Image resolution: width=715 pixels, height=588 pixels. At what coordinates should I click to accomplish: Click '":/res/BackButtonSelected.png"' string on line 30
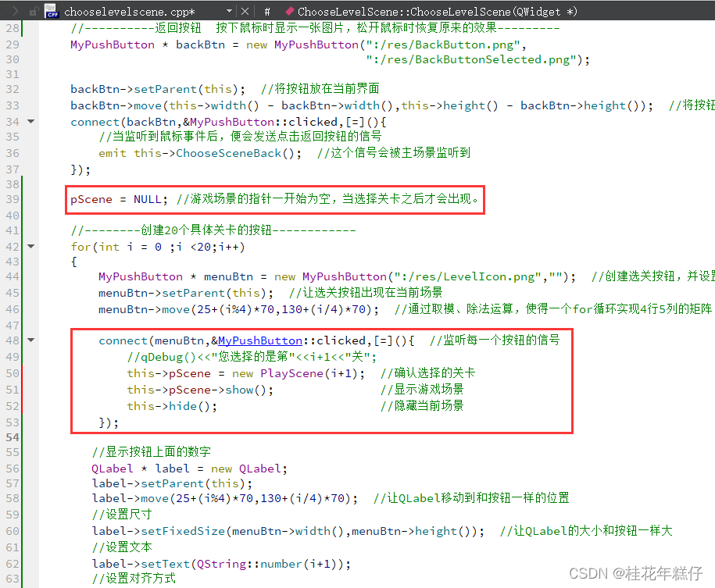pos(471,59)
